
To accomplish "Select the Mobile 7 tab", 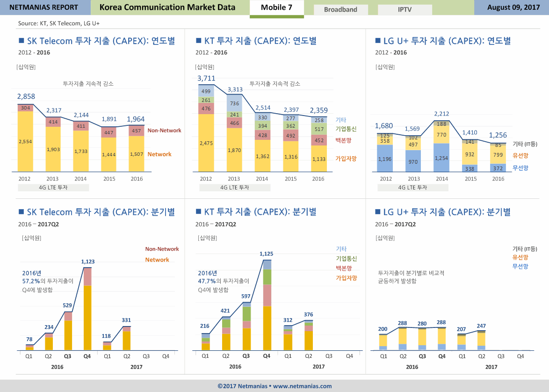I will [276, 7].
